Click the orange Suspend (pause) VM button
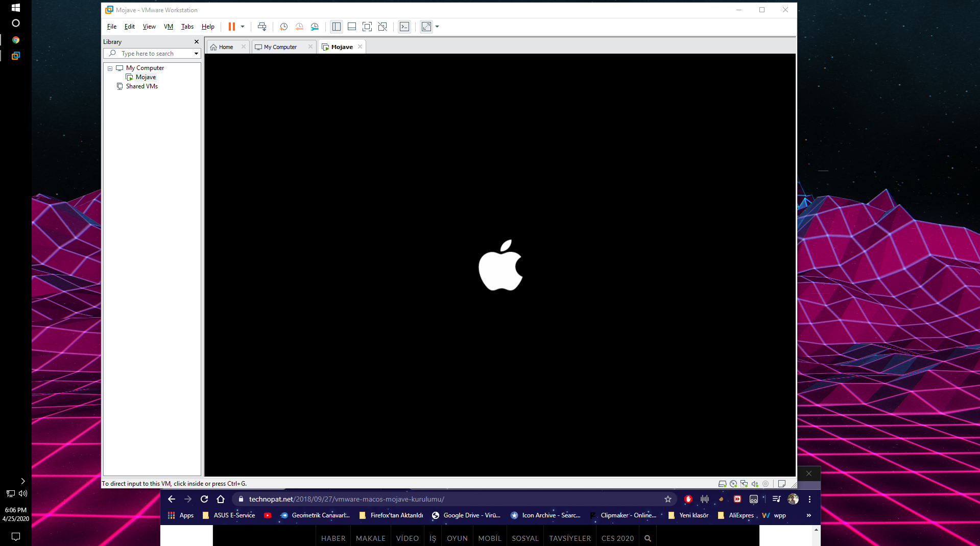980x546 pixels. click(x=231, y=27)
